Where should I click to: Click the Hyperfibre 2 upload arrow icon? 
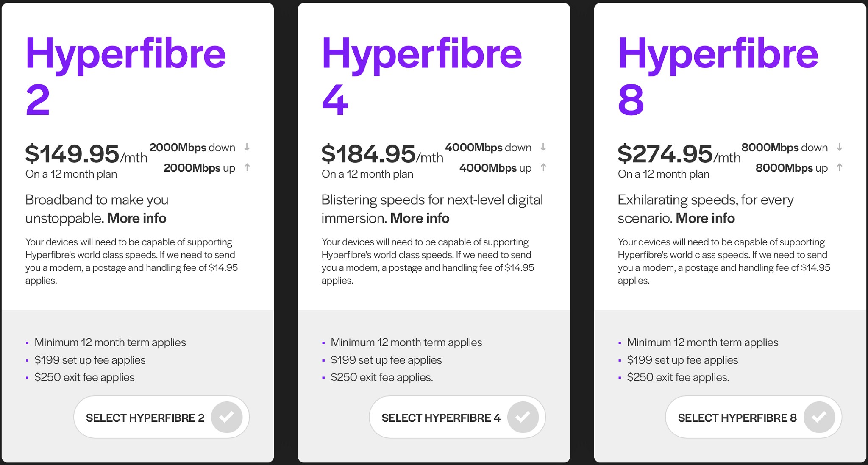(247, 167)
